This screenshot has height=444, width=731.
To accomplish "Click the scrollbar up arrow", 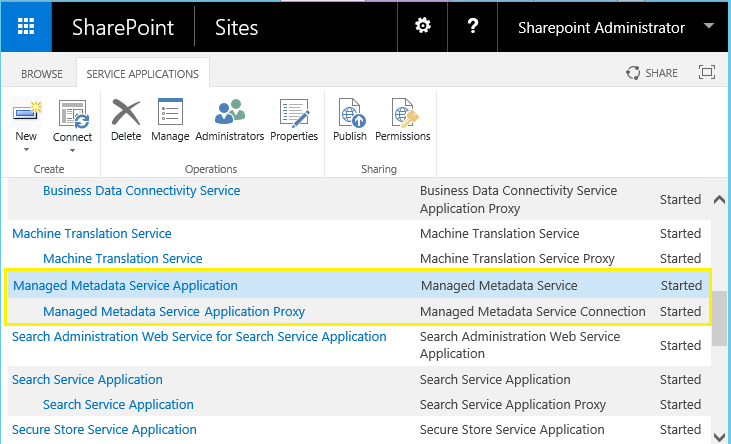I will coord(719,199).
